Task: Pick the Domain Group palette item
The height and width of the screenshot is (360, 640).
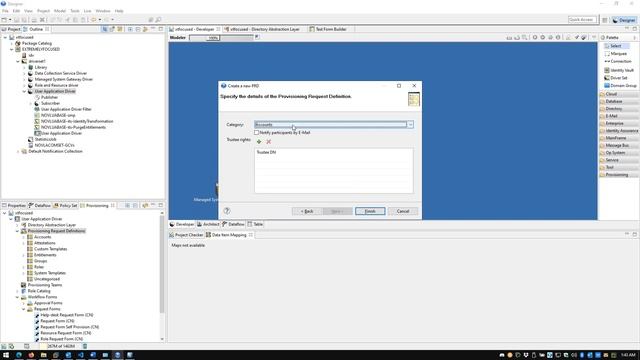Action: tap(623, 86)
